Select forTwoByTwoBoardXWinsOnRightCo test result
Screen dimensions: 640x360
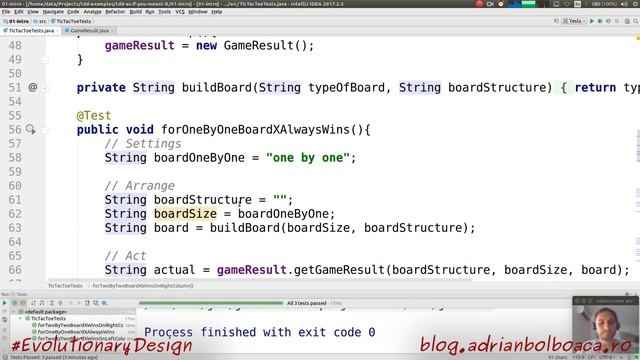[80, 325]
